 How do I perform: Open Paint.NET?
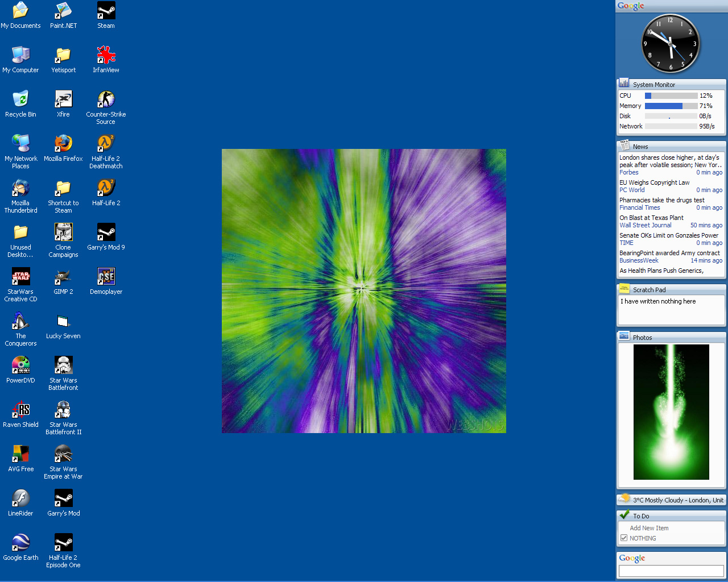pyautogui.click(x=63, y=11)
